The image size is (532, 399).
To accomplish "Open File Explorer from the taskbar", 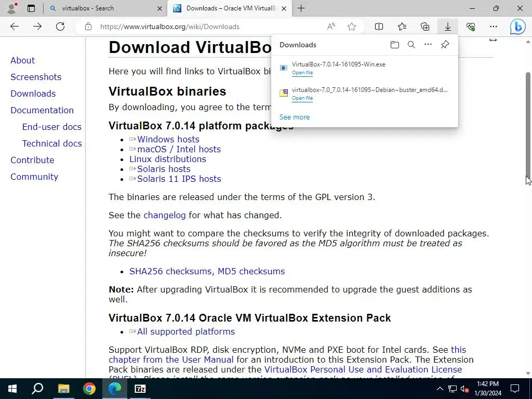I will 63,389.
